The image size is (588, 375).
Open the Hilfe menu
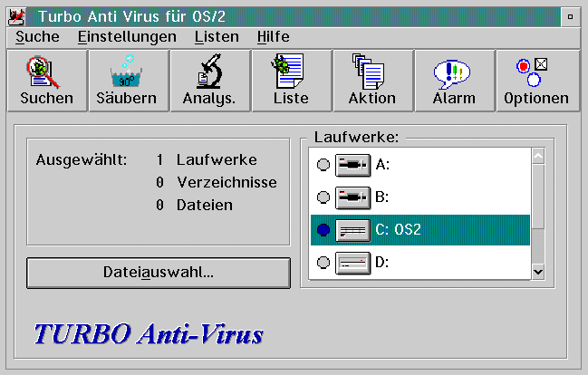[274, 37]
